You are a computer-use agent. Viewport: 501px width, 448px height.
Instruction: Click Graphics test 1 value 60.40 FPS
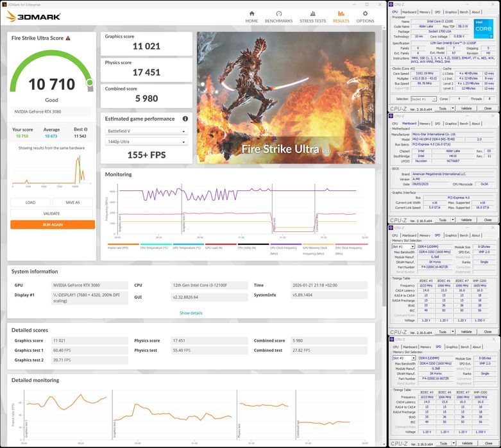(x=90, y=351)
